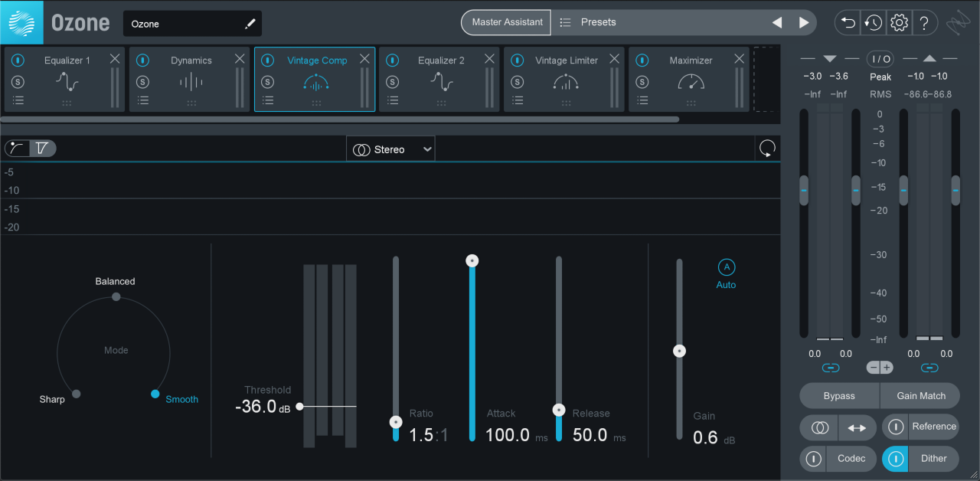Remove the Equalizer 2 module
The image size is (980, 481).
tap(489, 59)
